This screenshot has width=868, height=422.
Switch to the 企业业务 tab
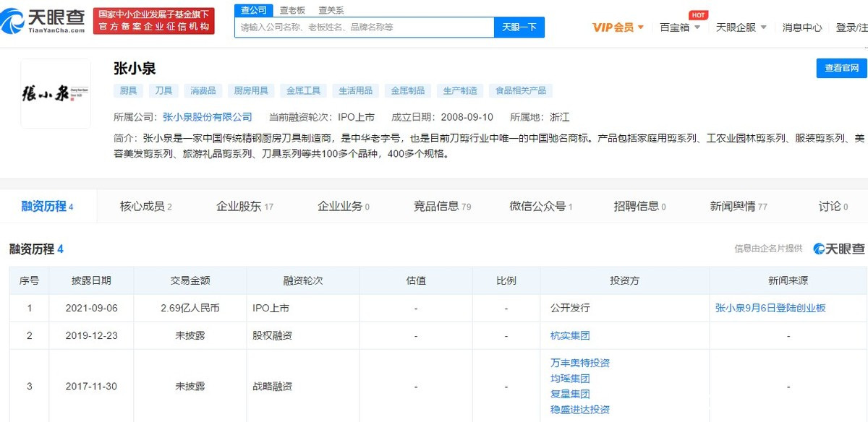pos(343,206)
